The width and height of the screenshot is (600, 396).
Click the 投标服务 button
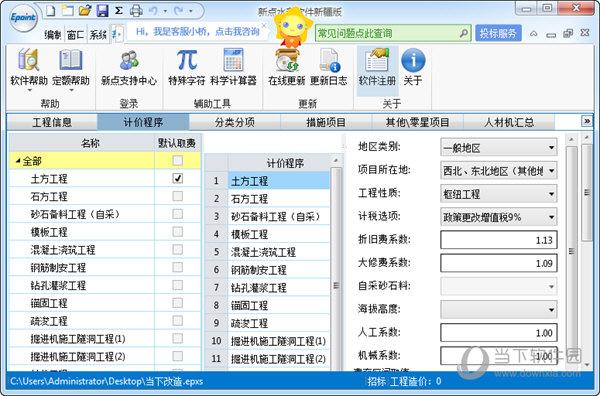pyautogui.click(x=498, y=33)
